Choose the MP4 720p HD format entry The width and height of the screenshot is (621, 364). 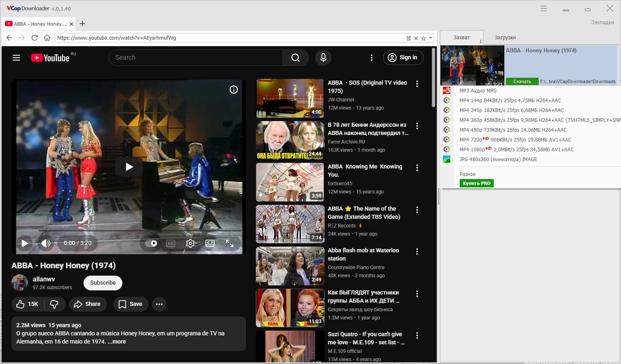(x=515, y=140)
